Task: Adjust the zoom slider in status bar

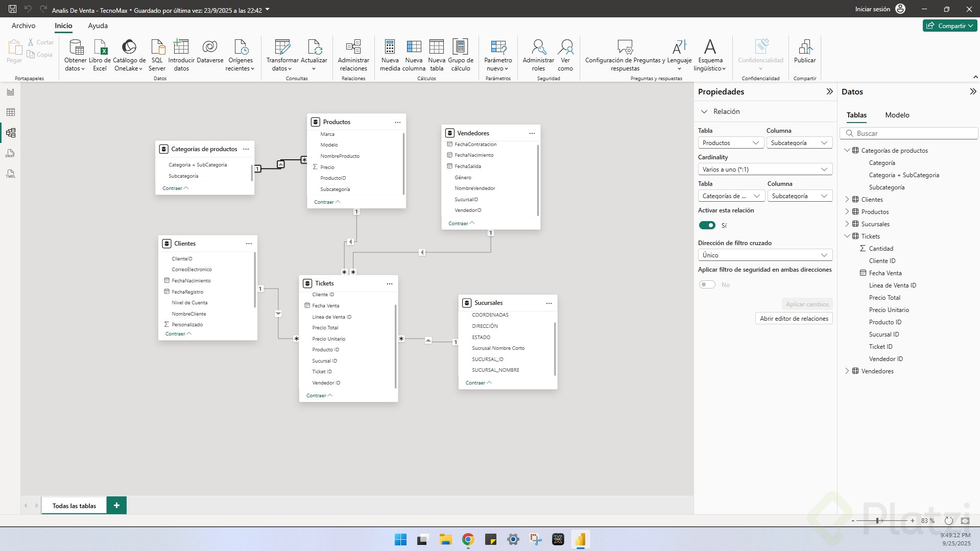Action: [x=877, y=521]
